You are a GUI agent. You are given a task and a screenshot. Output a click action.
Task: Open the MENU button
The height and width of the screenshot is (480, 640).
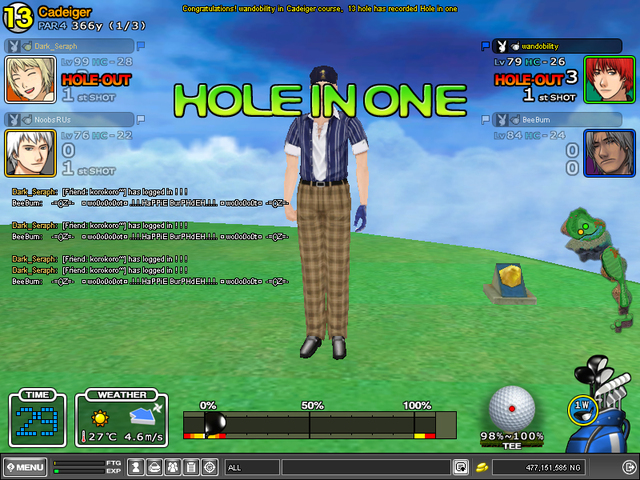(25, 467)
